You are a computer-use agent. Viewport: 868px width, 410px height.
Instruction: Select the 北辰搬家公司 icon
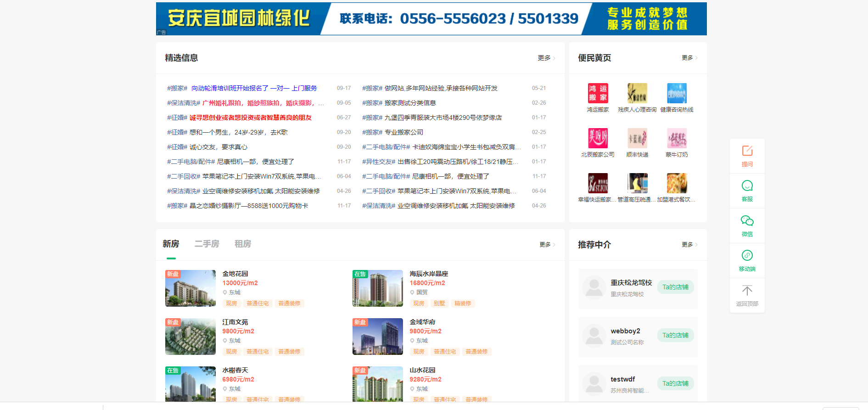point(598,138)
